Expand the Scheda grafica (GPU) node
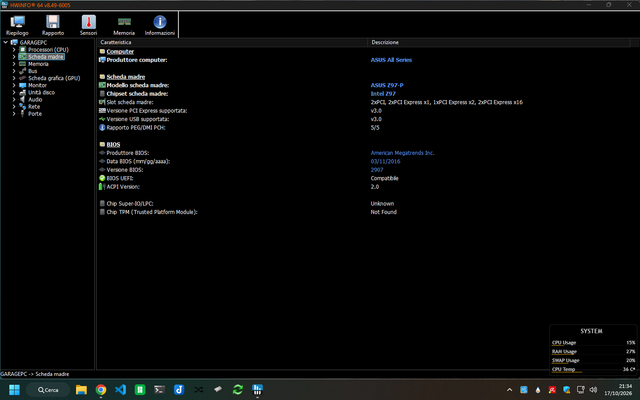This screenshot has height=400, width=640. pos(14,78)
